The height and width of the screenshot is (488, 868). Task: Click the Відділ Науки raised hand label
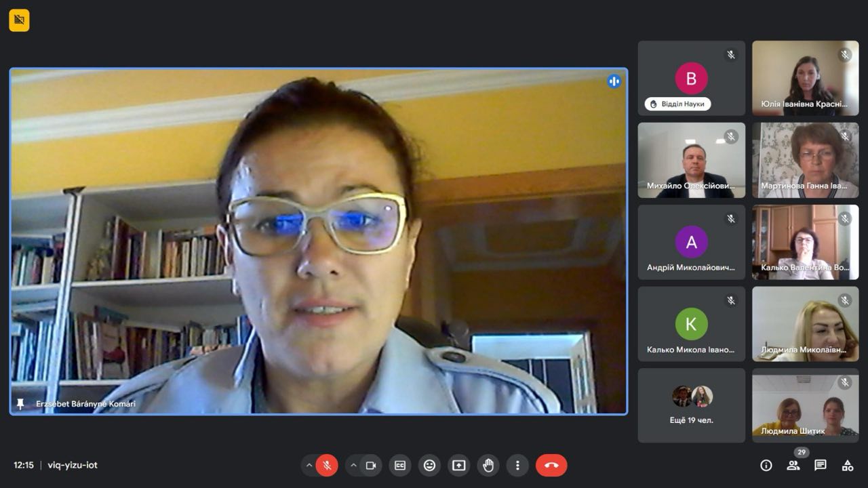pyautogui.click(x=677, y=104)
